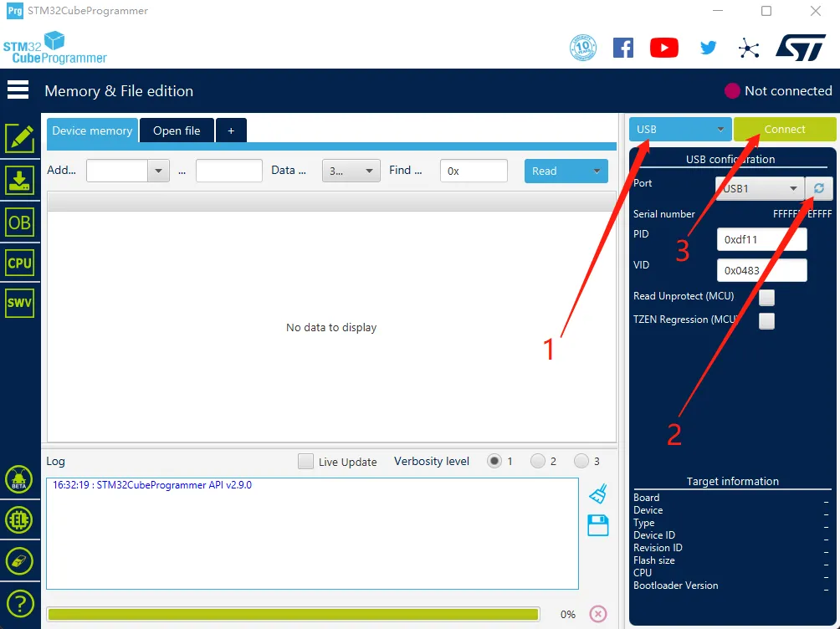Viewport: 840px width, 629px height.
Task: Open the Option Bytes (OB) panel
Action: [x=19, y=222]
